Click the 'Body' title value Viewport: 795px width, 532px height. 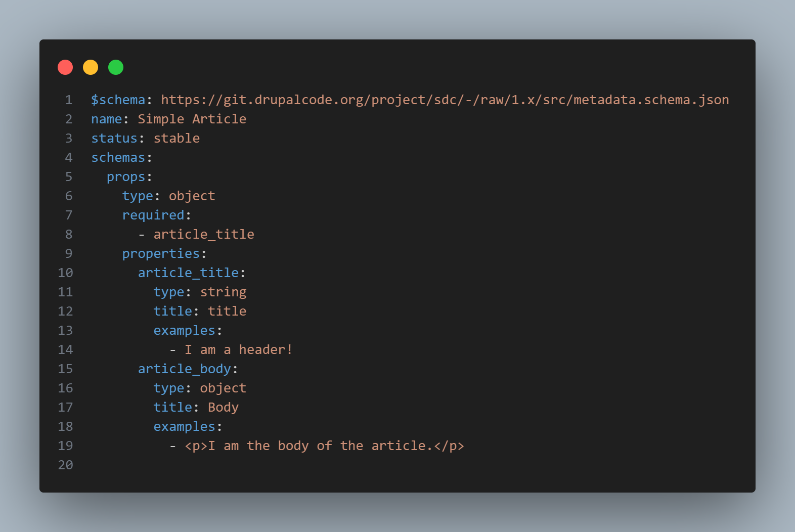tap(223, 408)
